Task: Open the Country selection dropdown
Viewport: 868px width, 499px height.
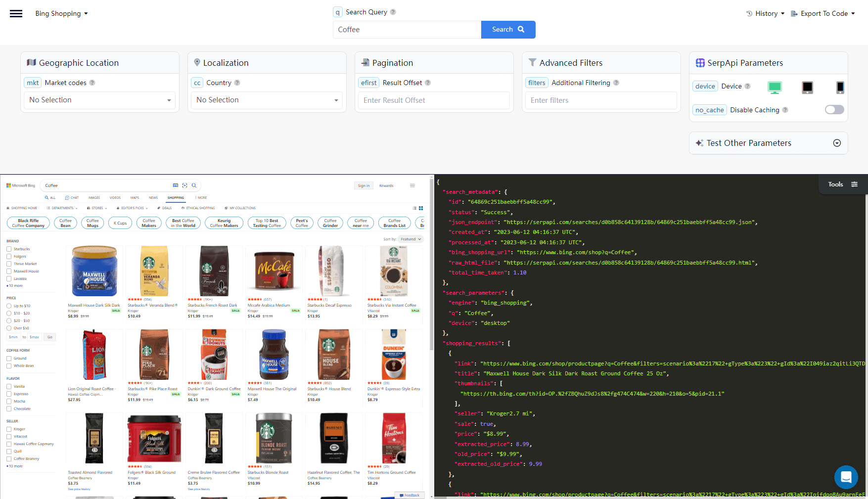Action: pos(266,100)
